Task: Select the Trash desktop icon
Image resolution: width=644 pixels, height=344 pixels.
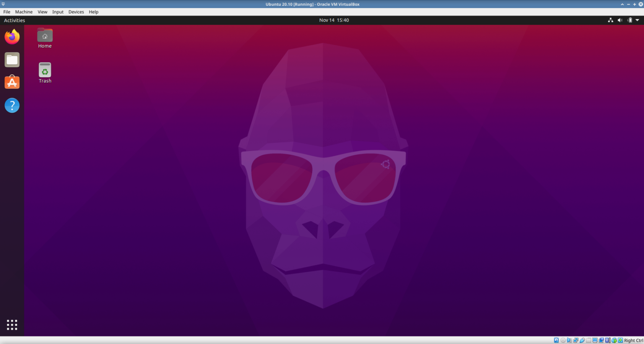Action: pyautogui.click(x=45, y=73)
